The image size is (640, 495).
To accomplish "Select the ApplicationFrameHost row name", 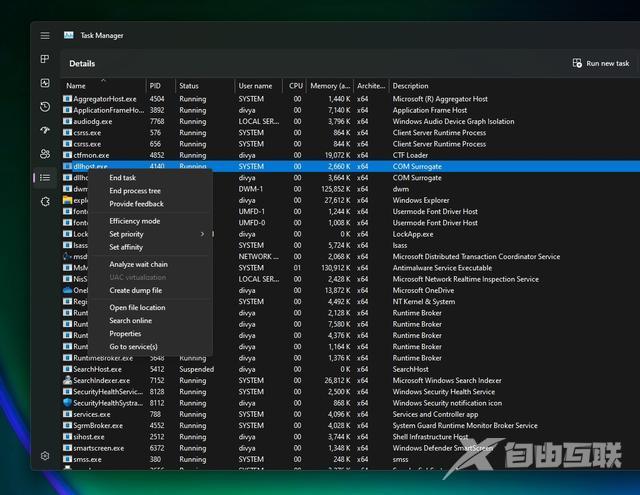I will [109, 110].
